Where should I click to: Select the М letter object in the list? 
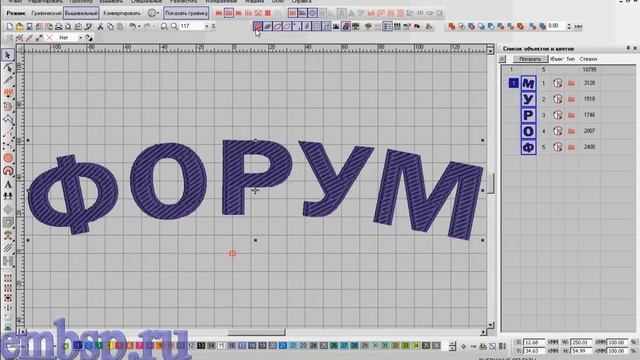[528, 83]
